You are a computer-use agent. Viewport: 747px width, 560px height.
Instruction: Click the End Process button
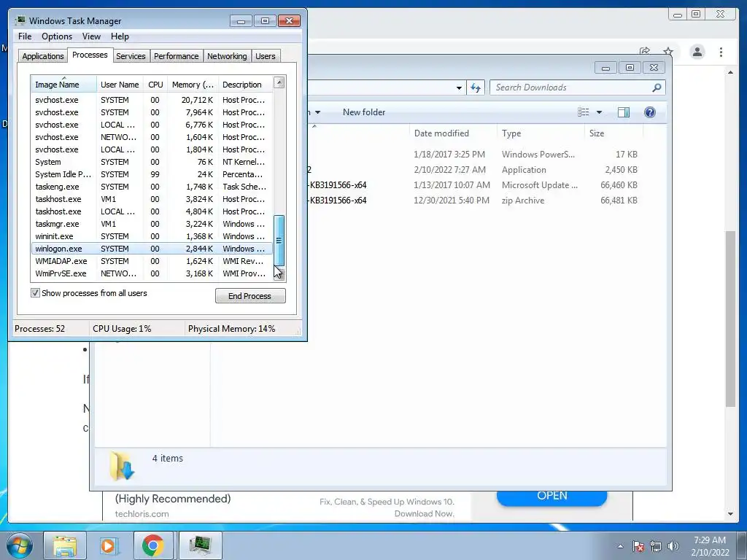click(250, 296)
